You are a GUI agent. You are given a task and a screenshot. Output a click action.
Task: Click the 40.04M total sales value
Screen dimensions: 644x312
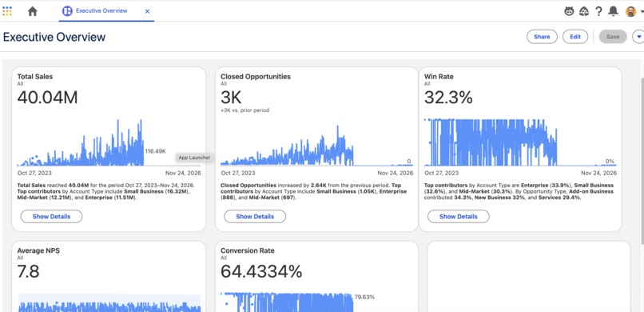pos(47,98)
